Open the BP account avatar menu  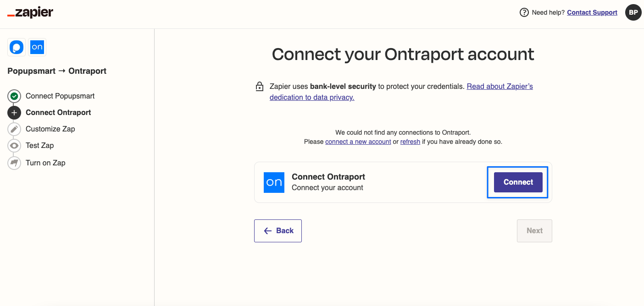pos(633,12)
